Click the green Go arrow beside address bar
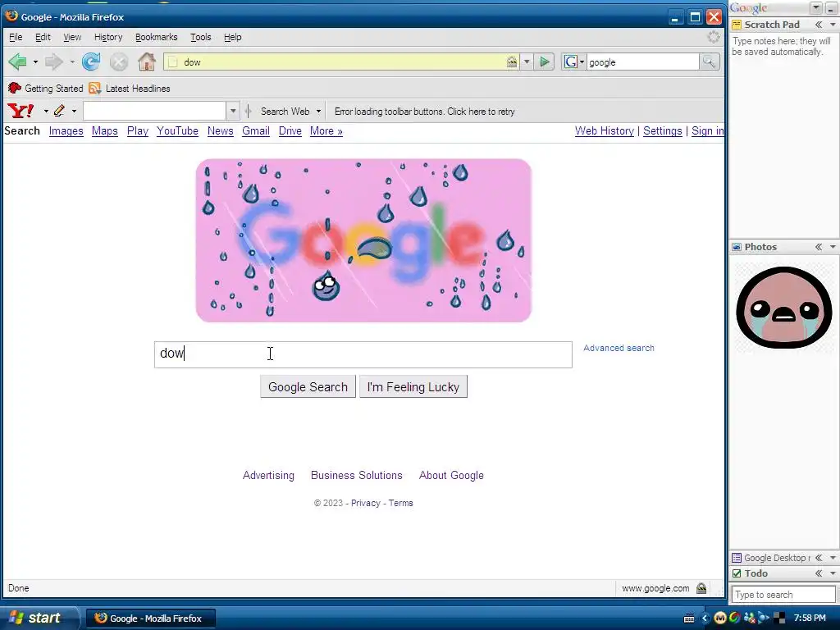The height and width of the screenshot is (630, 840). (x=545, y=62)
